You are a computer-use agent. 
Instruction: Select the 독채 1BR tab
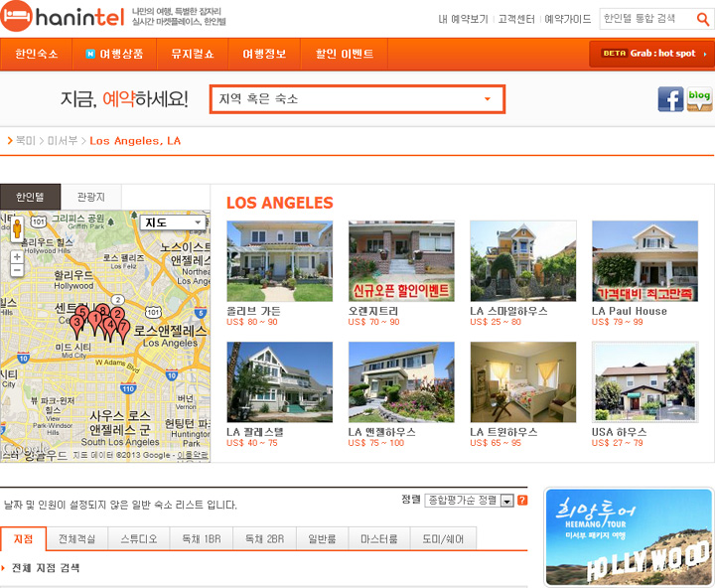pos(201,539)
